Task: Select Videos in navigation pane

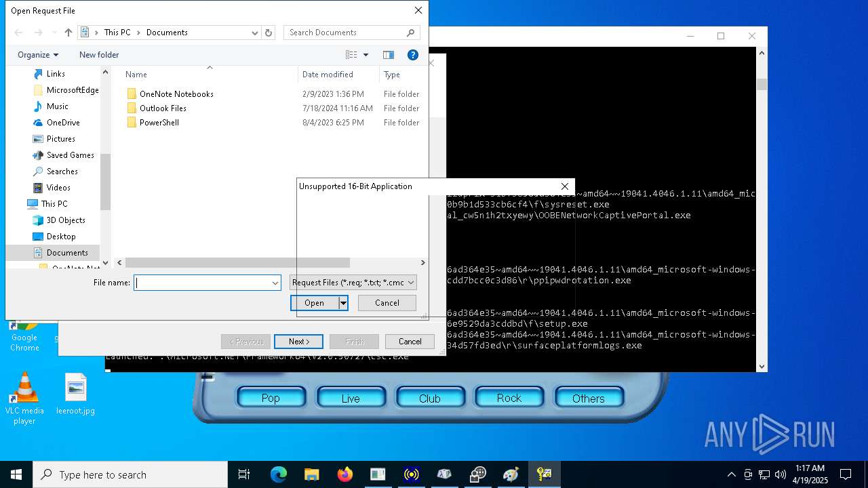Action: click(58, 188)
